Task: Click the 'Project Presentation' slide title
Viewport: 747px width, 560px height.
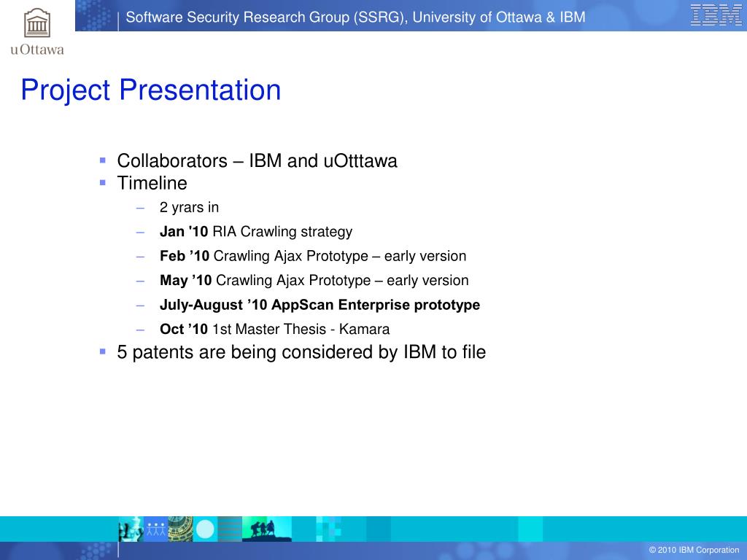Action: point(151,90)
